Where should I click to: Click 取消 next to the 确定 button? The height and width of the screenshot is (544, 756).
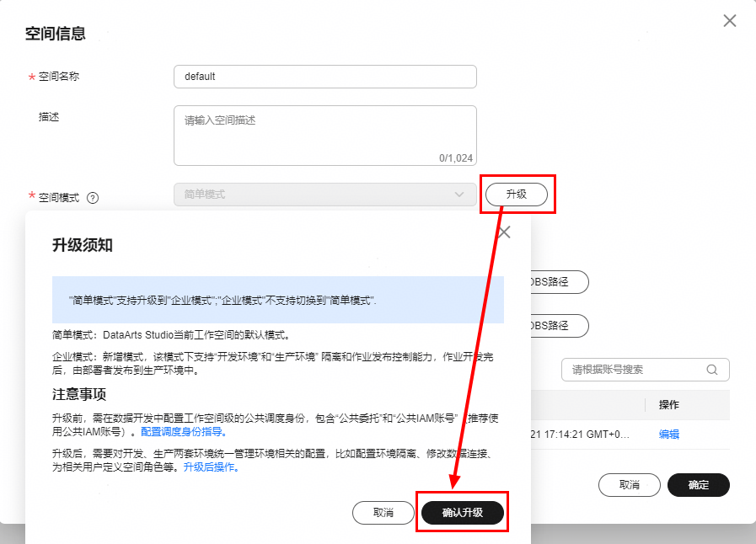pyautogui.click(x=630, y=485)
